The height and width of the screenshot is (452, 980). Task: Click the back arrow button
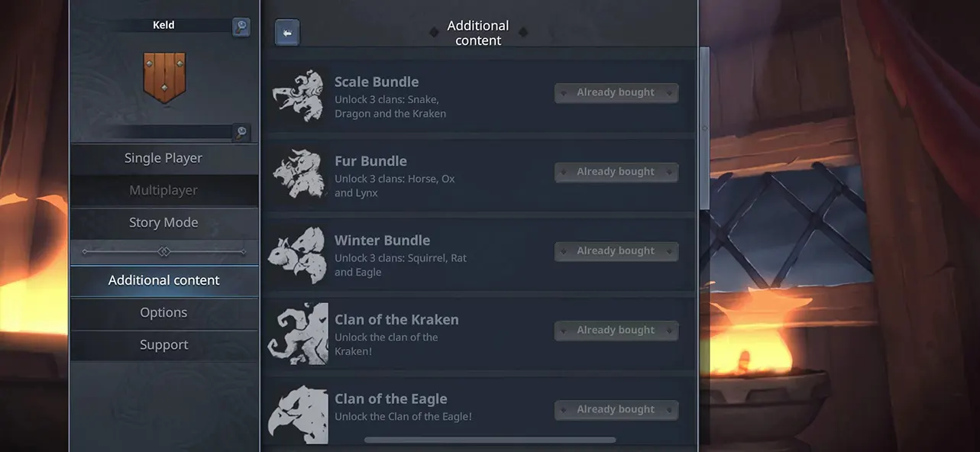[287, 33]
